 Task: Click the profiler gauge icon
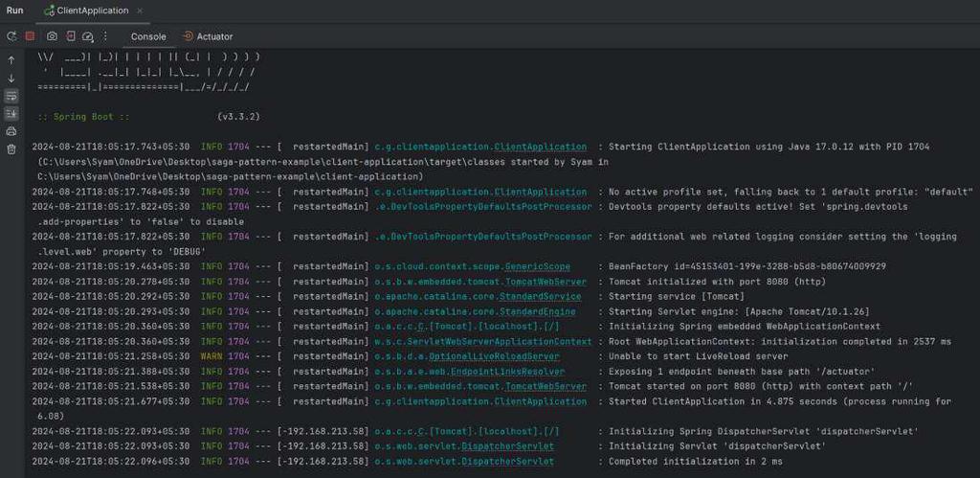[88, 36]
